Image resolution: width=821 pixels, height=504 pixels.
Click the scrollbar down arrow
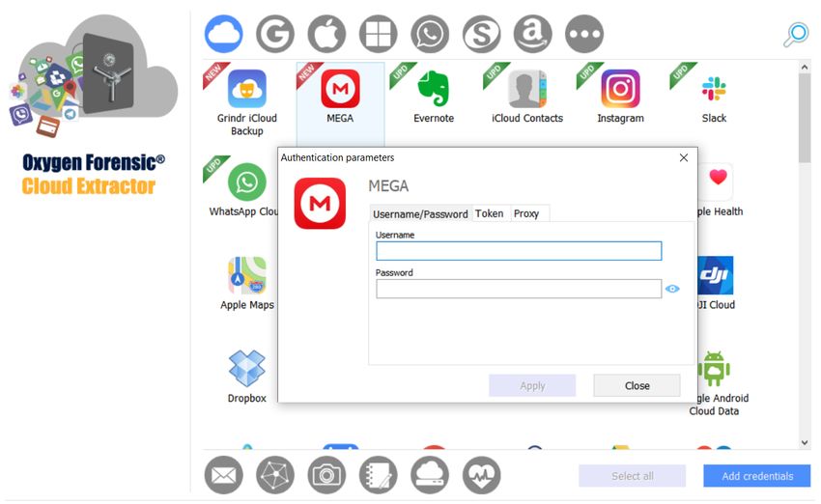805,443
